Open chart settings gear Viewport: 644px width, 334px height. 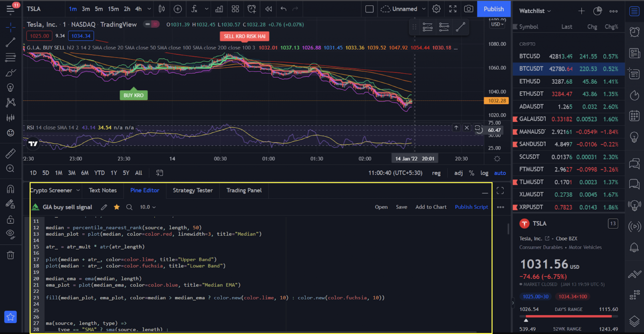436,9
